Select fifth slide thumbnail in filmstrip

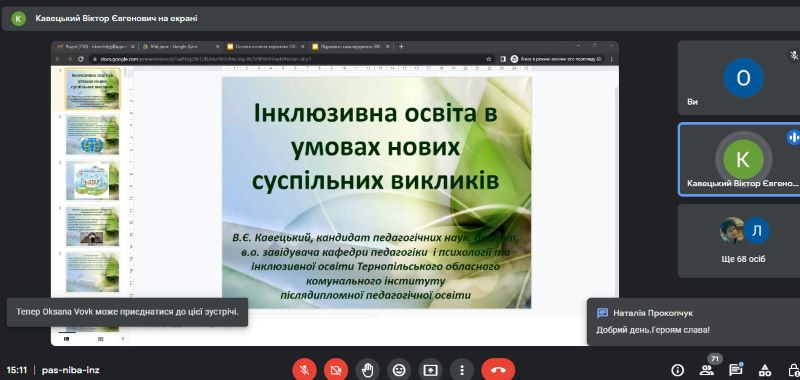click(x=92, y=272)
